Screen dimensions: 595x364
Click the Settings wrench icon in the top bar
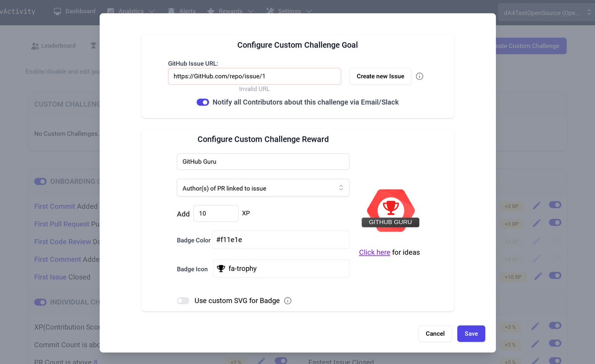pyautogui.click(x=270, y=10)
